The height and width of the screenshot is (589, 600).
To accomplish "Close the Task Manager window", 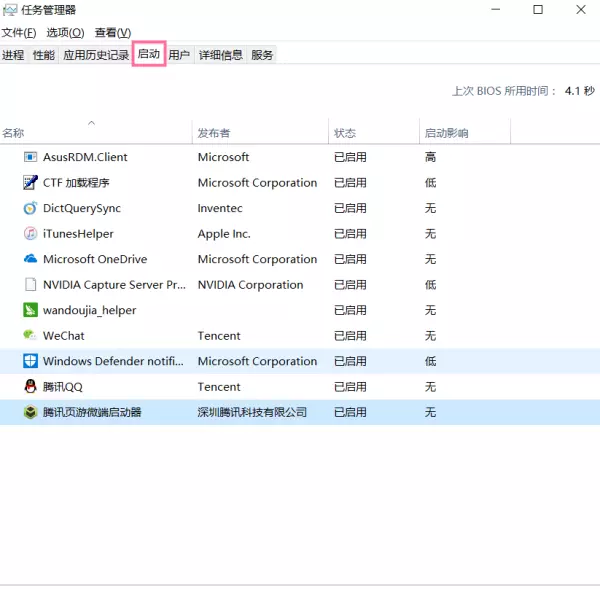I will [581, 10].
